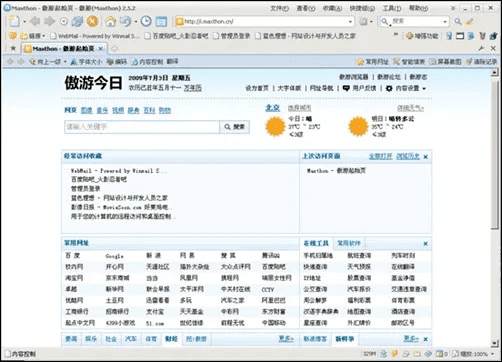Click the 编码 encoding toolbar item

pos(117,62)
